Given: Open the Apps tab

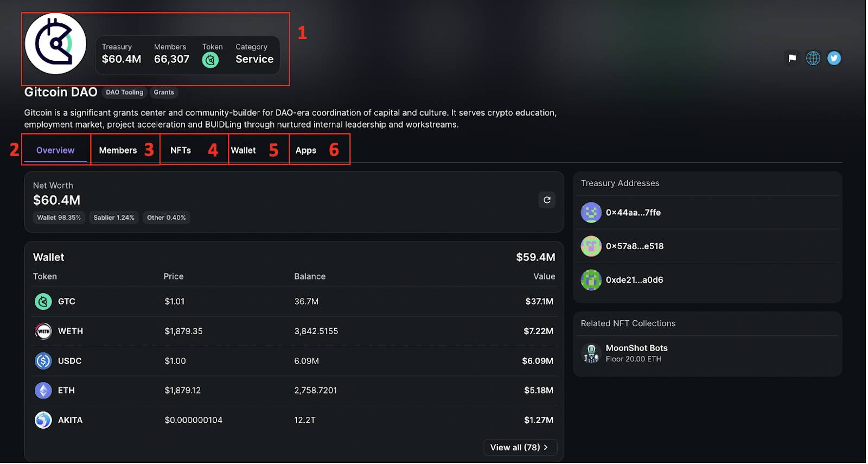Looking at the screenshot, I should point(306,150).
